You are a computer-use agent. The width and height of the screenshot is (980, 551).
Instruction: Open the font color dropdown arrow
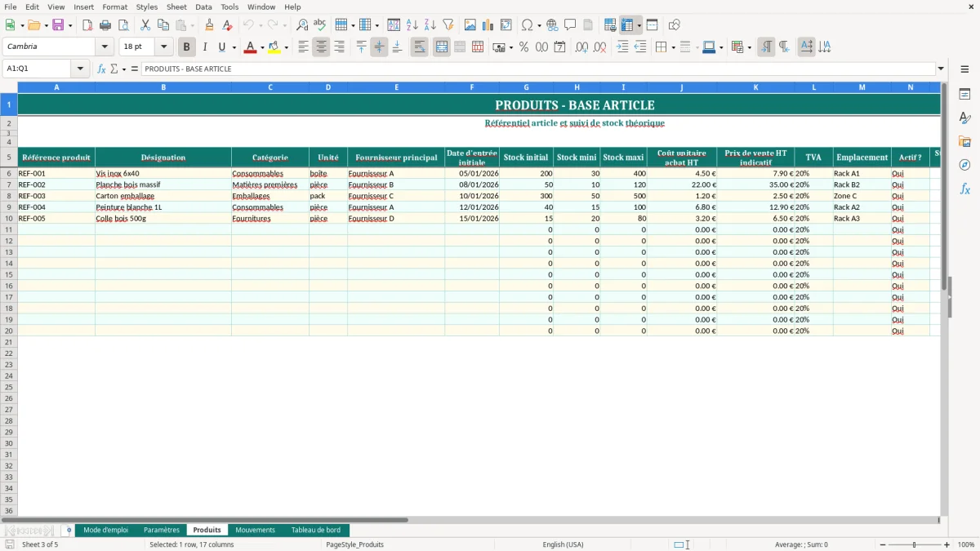[x=261, y=47]
